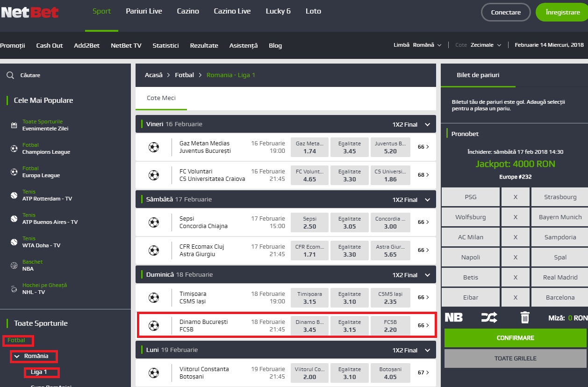Open the Cash Out menu link

click(x=50, y=46)
